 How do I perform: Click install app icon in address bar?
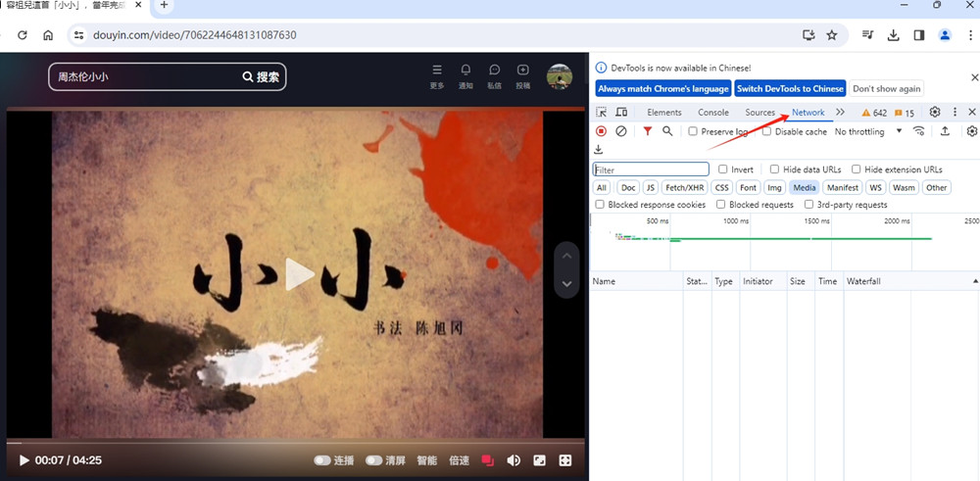[x=808, y=35]
